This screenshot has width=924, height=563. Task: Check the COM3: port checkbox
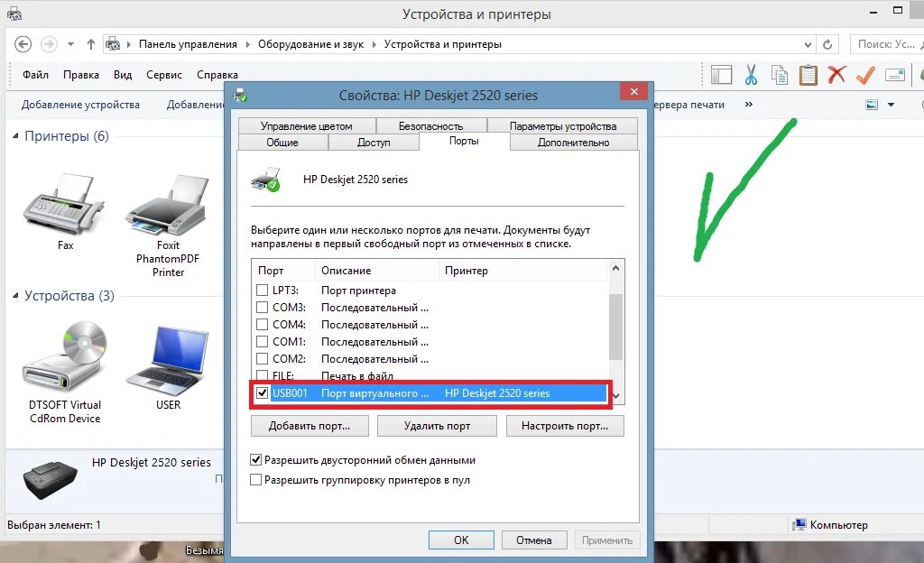click(263, 307)
